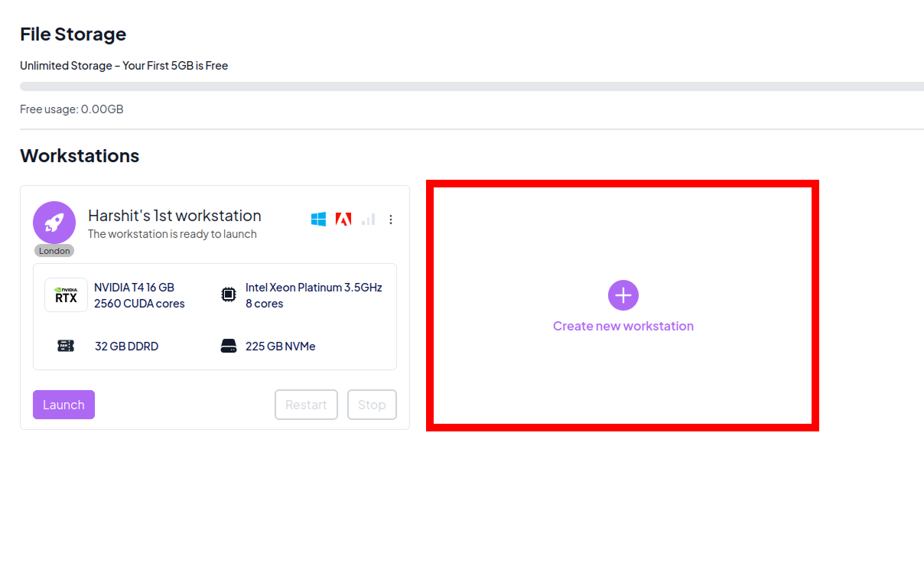Click the NVIDIA T4 16 GB text
The image size is (924, 576).
134,288
